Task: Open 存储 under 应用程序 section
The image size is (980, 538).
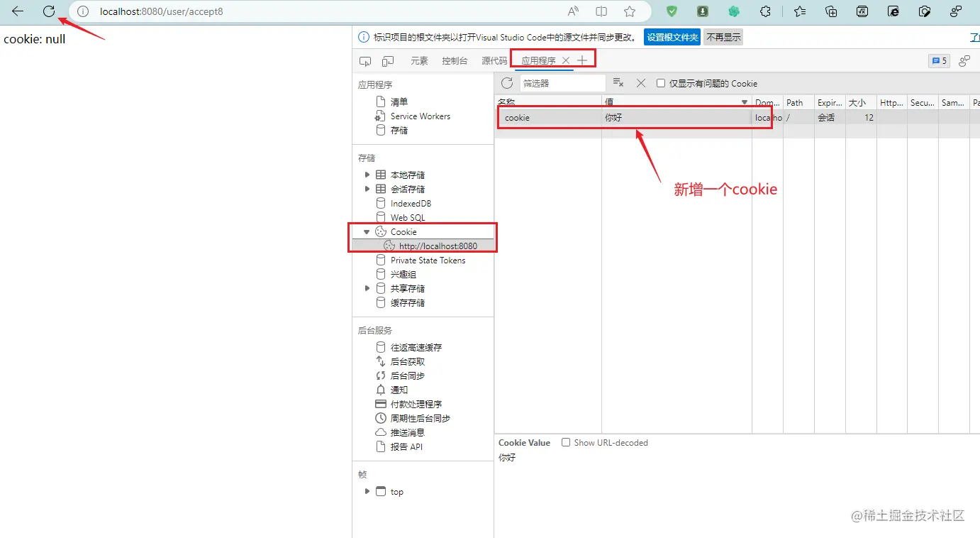Action: click(x=399, y=131)
